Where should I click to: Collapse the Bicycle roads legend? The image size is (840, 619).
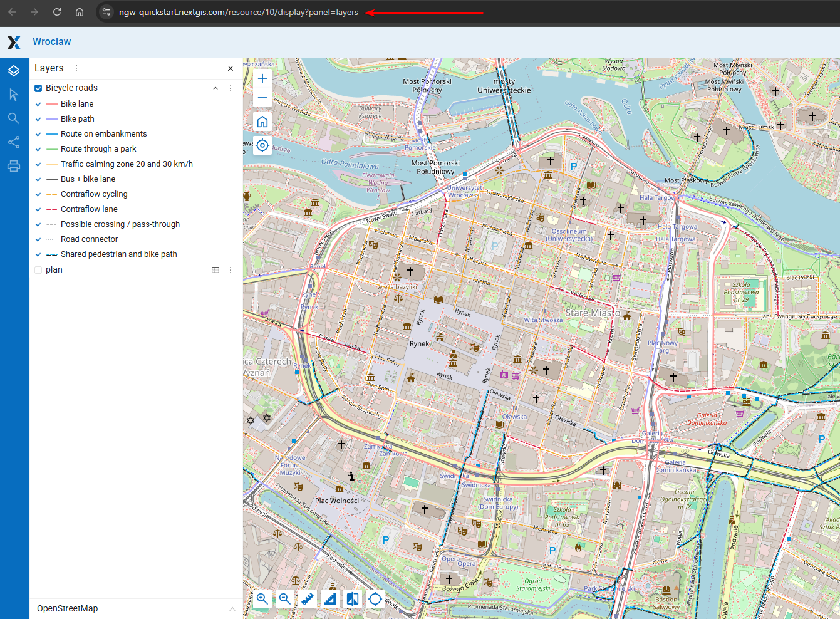click(215, 88)
